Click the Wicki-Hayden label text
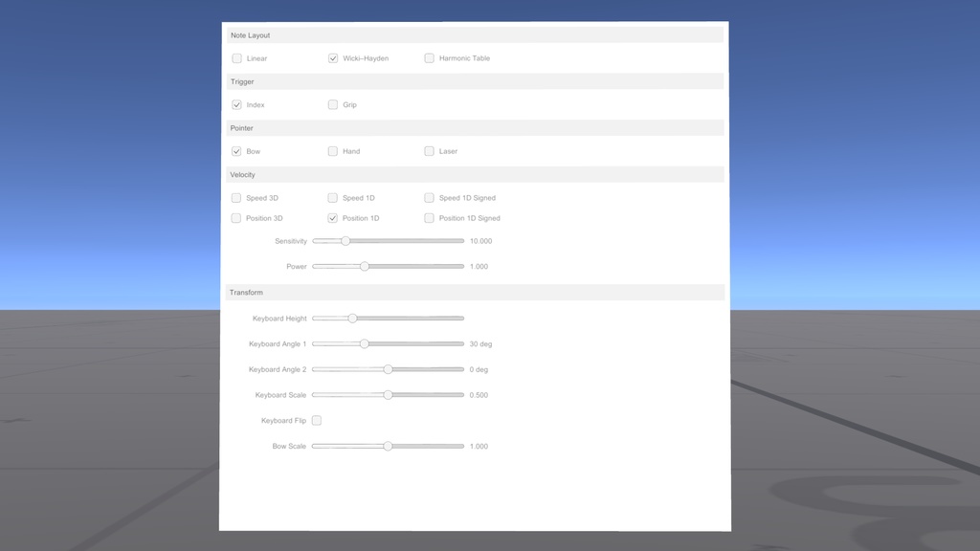The width and height of the screenshot is (980, 551). [x=366, y=58]
